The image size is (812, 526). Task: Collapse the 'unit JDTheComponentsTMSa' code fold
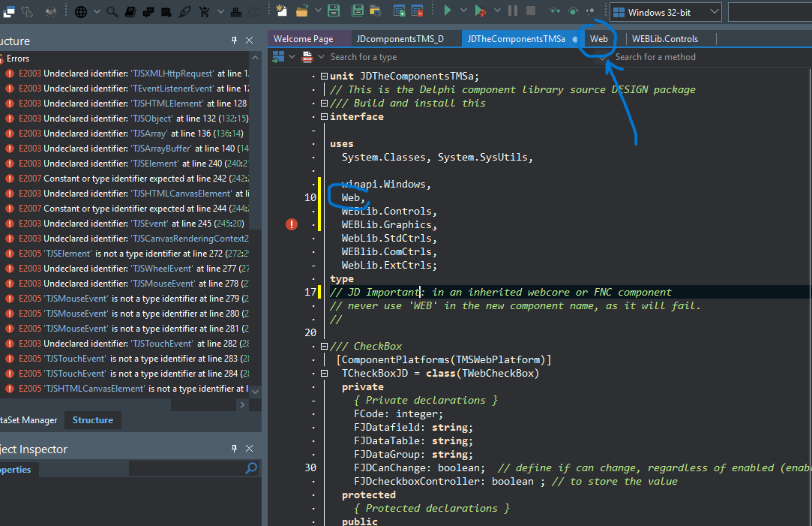pyautogui.click(x=324, y=76)
